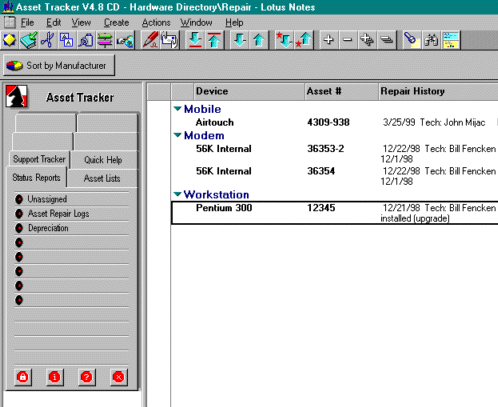Click the Mobile category heading

pyautogui.click(x=202, y=109)
